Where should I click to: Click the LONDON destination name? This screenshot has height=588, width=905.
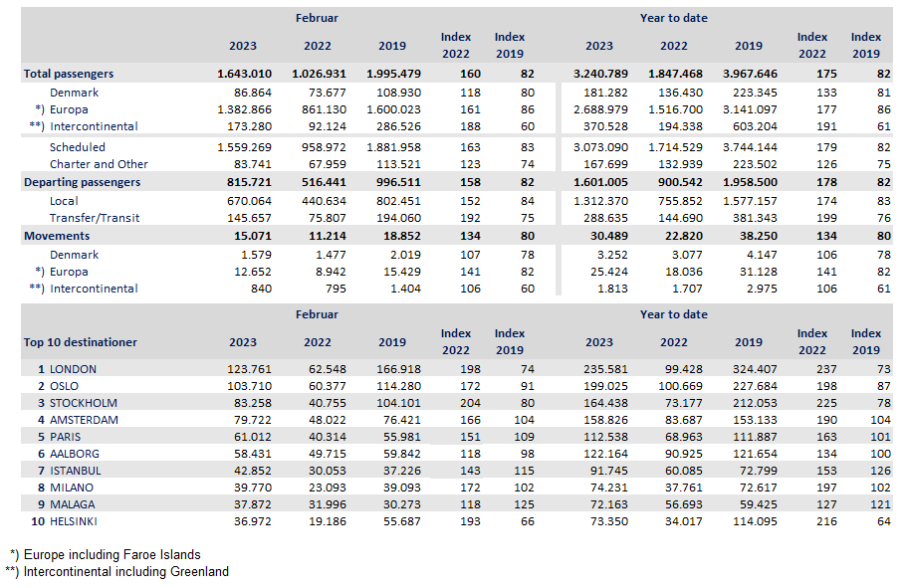click(x=78, y=369)
